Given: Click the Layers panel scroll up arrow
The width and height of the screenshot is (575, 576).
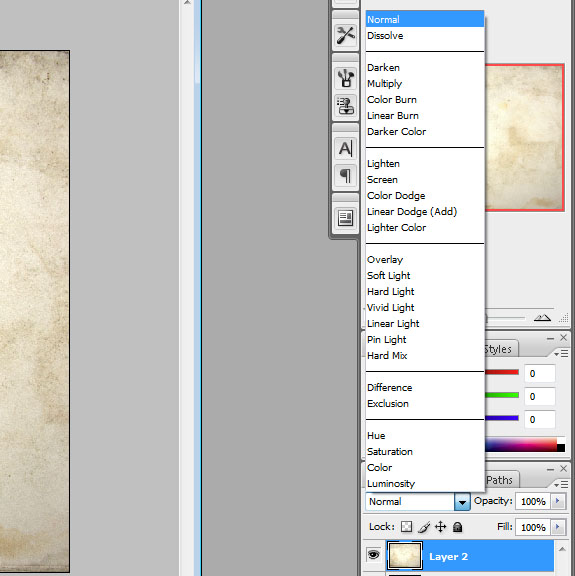Looking at the screenshot, I should [562, 549].
